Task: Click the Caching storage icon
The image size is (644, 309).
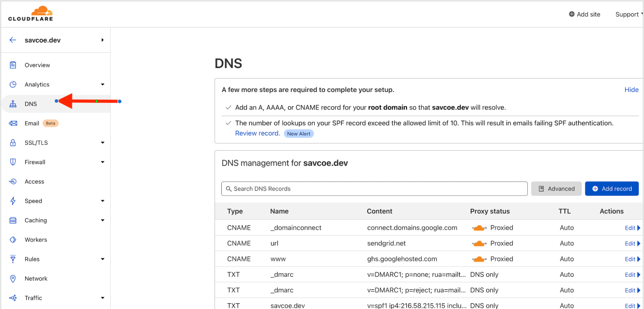Action: click(13, 220)
